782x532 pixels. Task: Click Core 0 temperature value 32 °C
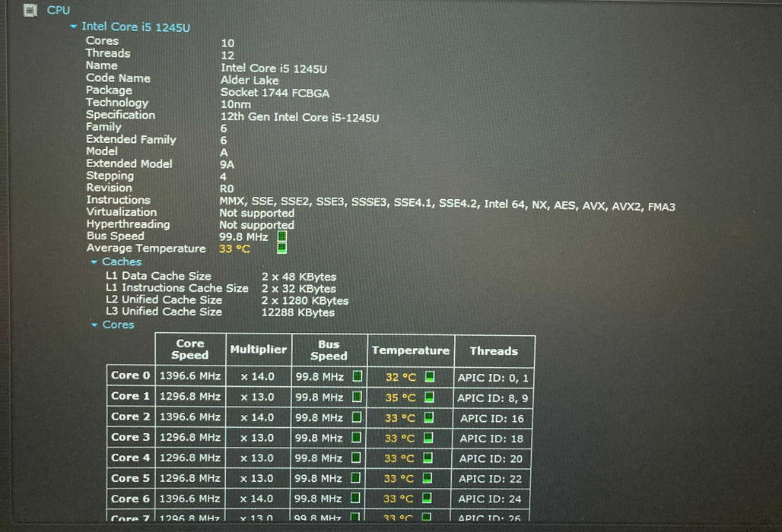401,378
